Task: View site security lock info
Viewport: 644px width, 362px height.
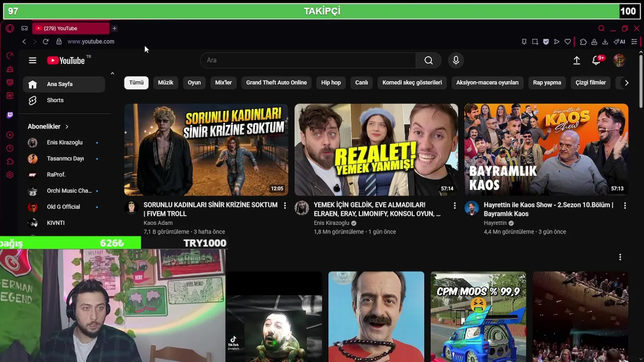Action: (59, 42)
